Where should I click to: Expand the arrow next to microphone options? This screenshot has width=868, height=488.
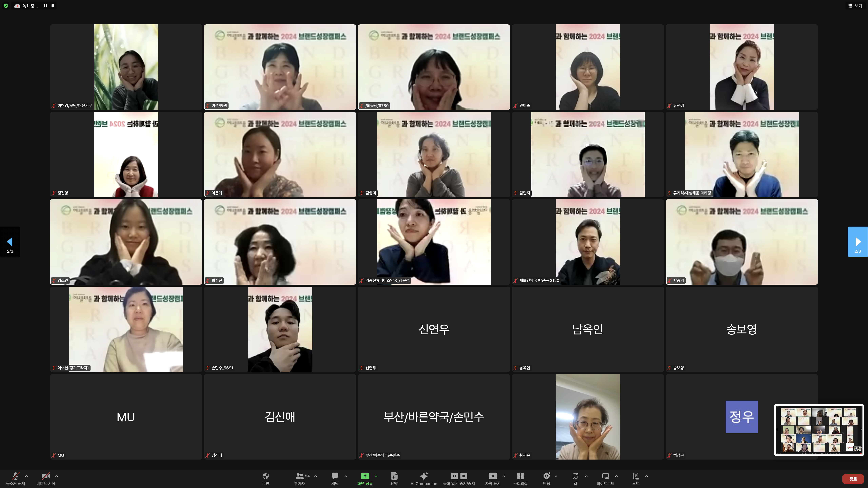click(26, 476)
